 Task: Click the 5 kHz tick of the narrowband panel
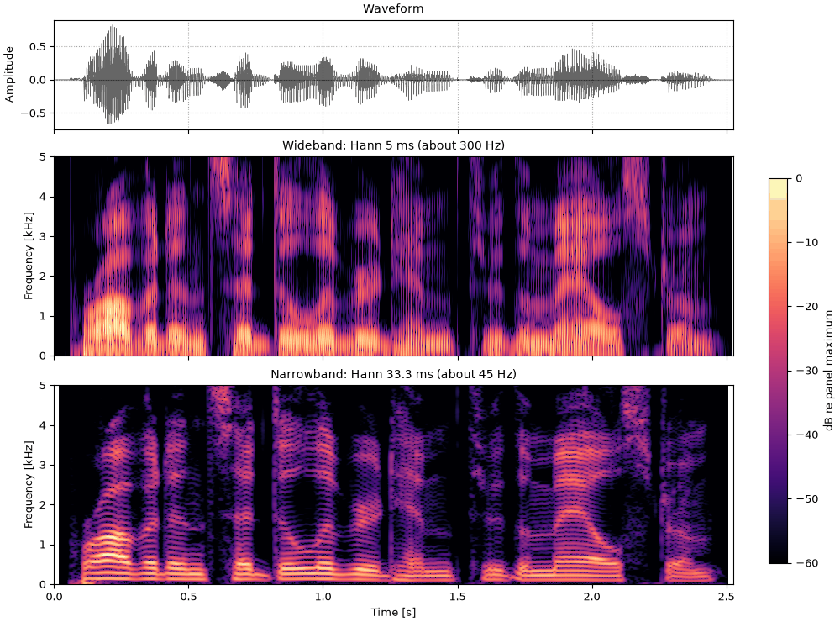pos(44,386)
